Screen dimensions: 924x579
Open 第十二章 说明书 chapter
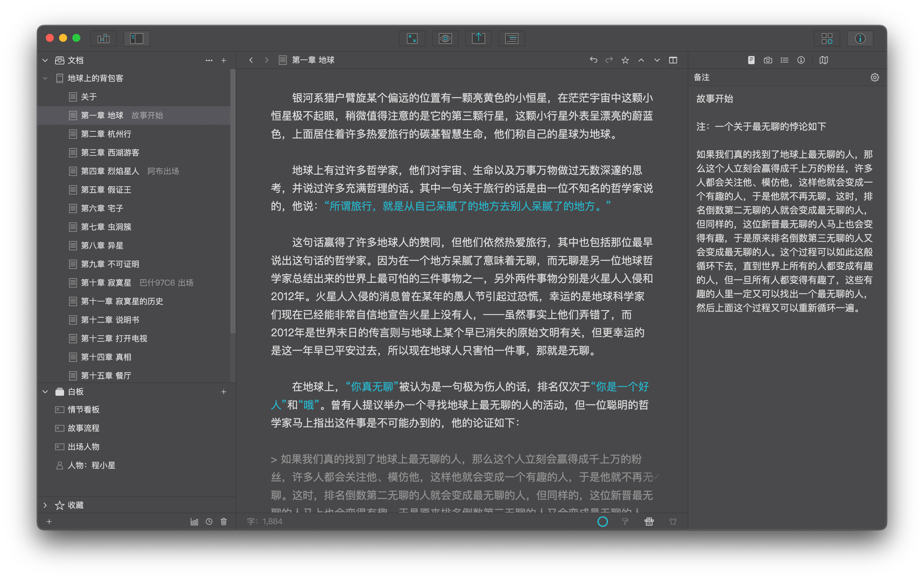134,320
